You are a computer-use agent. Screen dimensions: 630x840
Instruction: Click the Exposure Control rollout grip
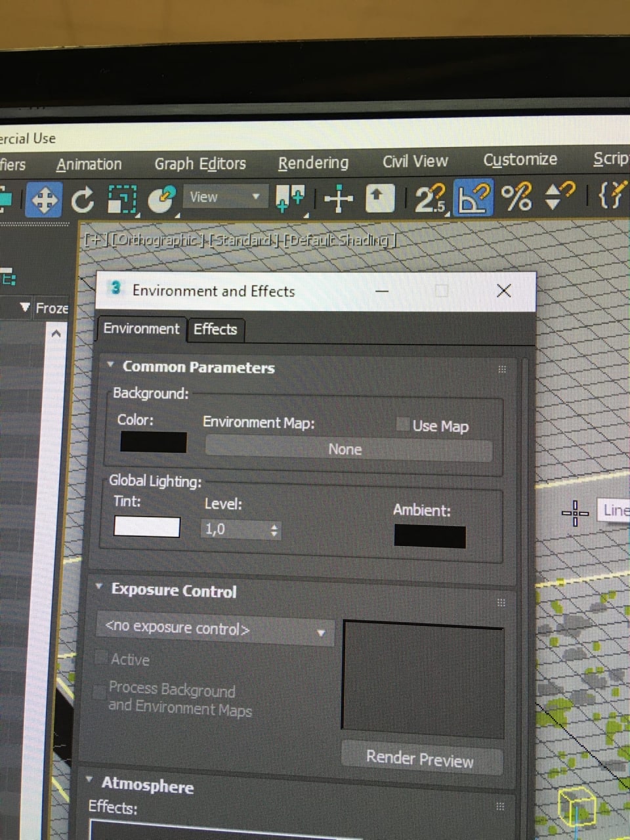[x=501, y=602]
